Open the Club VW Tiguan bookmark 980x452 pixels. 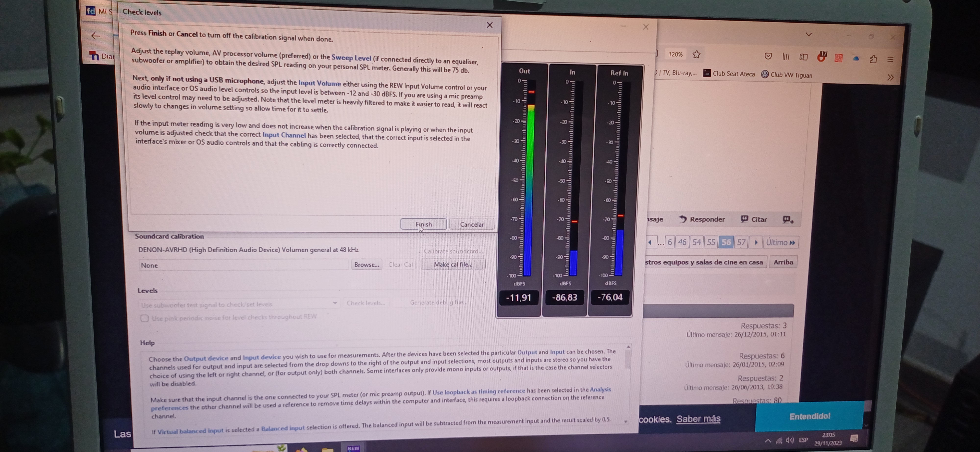click(x=787, y=75)
